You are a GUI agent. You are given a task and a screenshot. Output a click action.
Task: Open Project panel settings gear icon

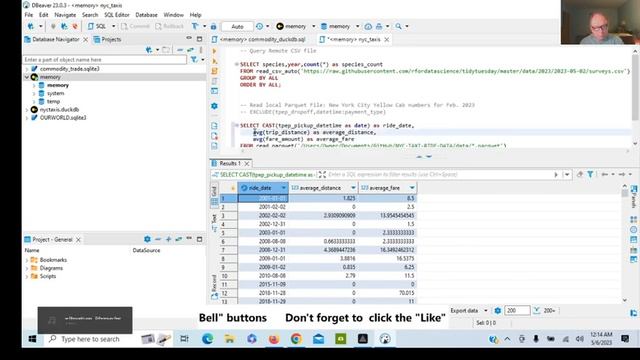147,239
